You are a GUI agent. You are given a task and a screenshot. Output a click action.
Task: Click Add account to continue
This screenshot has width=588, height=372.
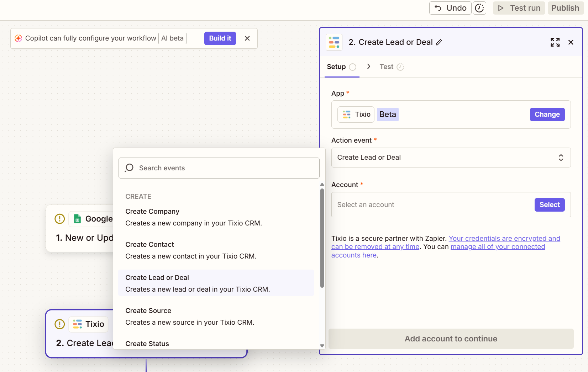pos(451,339)
